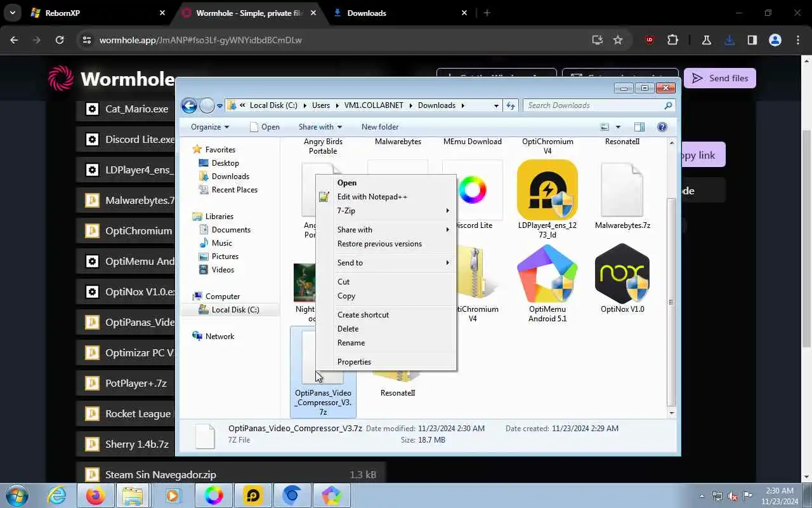Open the browser extensions puzzle icon
Viewport: 812px width, 508px height.
tap(672, 40)
